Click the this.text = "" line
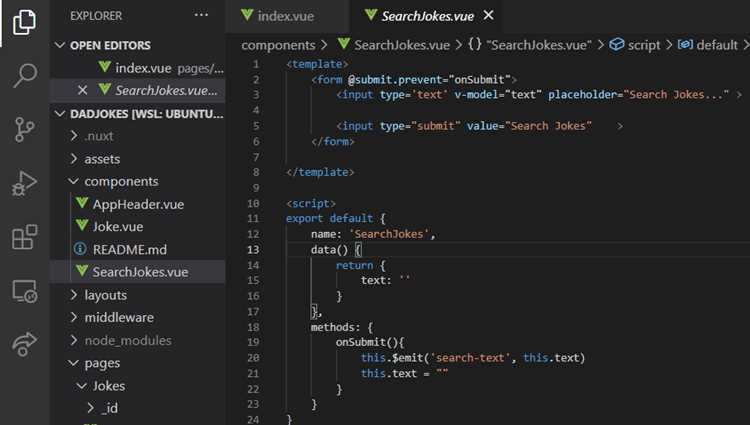This screenshot has width=750, height=425. tap(405, 373)
